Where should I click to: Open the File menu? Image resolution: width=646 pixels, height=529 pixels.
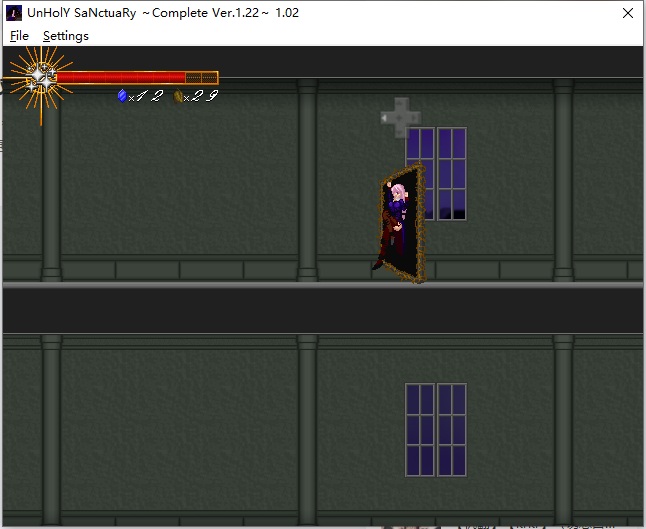(19, 36)
